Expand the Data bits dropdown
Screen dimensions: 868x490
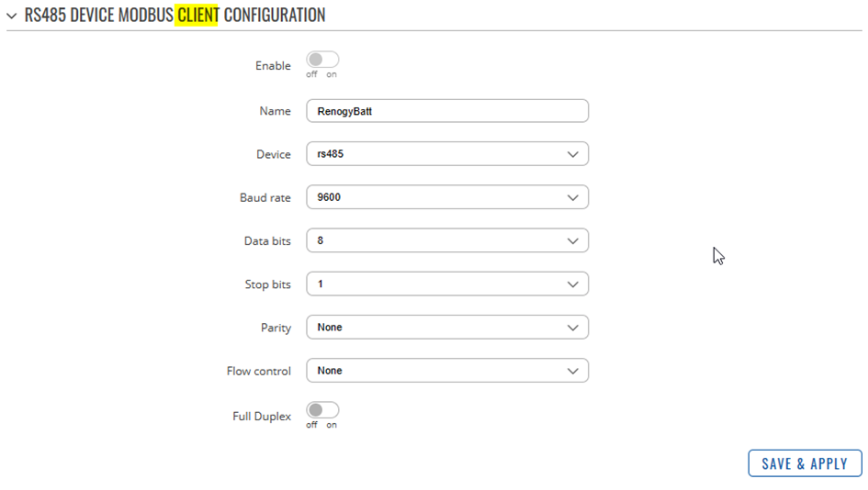click(447, 240)
